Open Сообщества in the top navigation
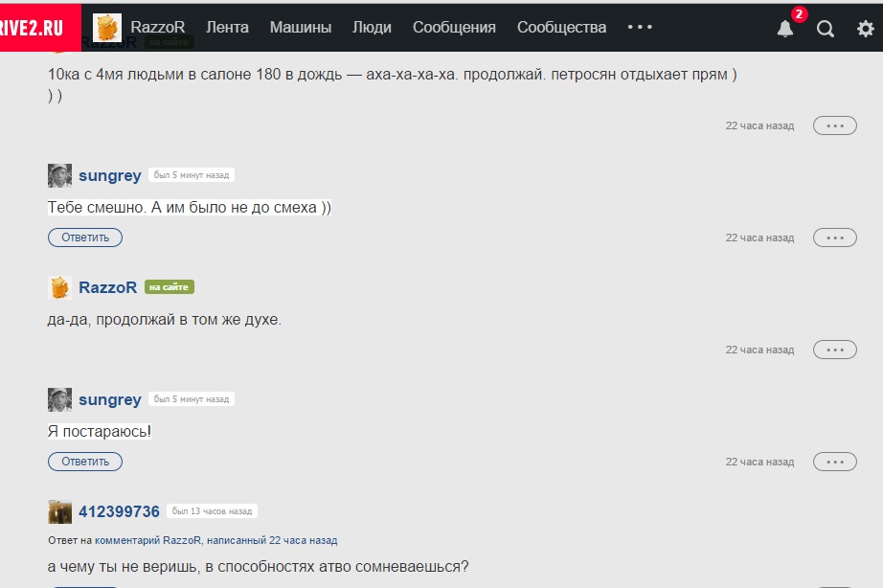This screenshot has height=588, width=883. (x=561, y=27)
